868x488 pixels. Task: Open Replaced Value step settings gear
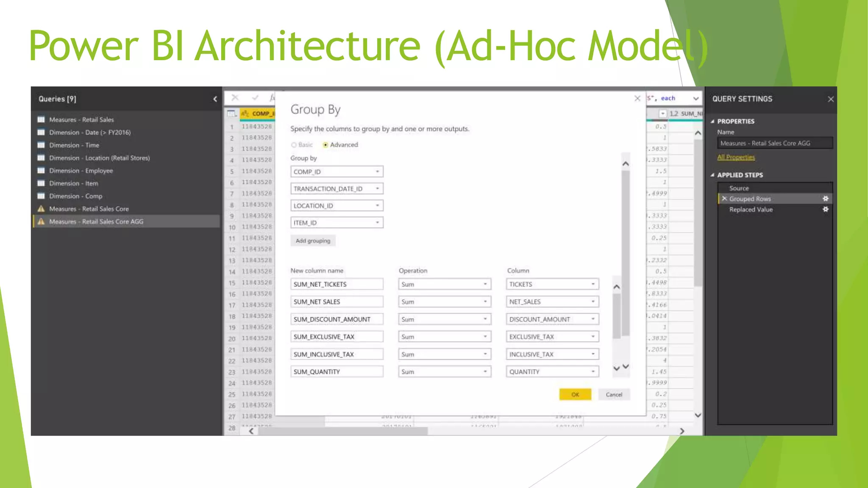[825, 209]
